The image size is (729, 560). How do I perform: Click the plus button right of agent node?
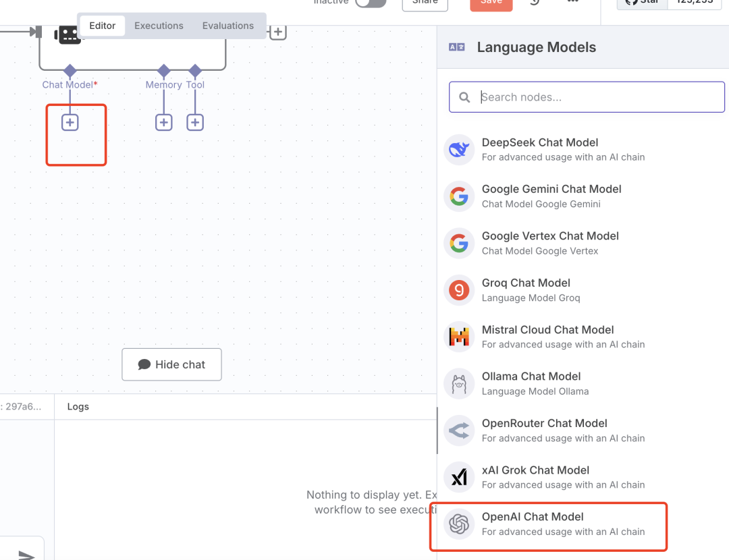click(x=278, y=32)
